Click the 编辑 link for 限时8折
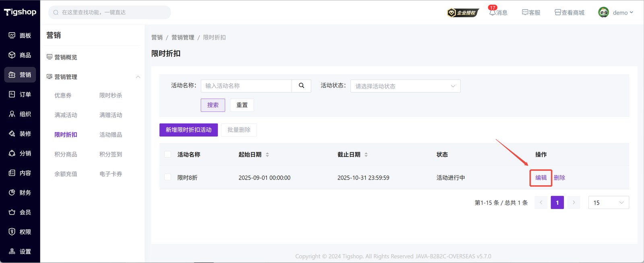Screen dimensions: 644x263 541,178
